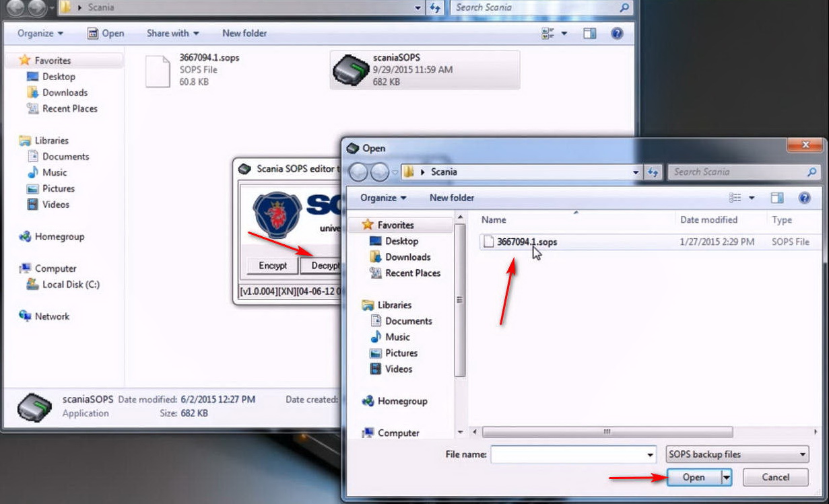Toggle preview pane in Open dialog
Screen dimensions: 829x504
click(x=777, y=198)
